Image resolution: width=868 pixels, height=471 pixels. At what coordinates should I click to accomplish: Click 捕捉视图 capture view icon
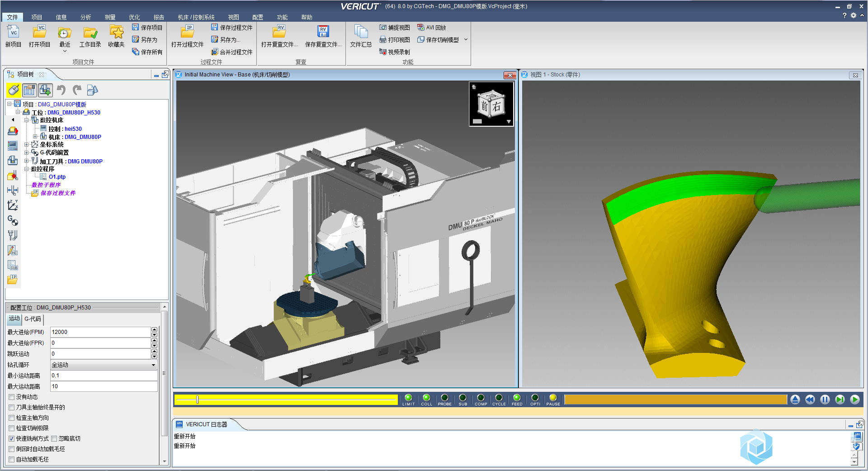coord(383,28)
